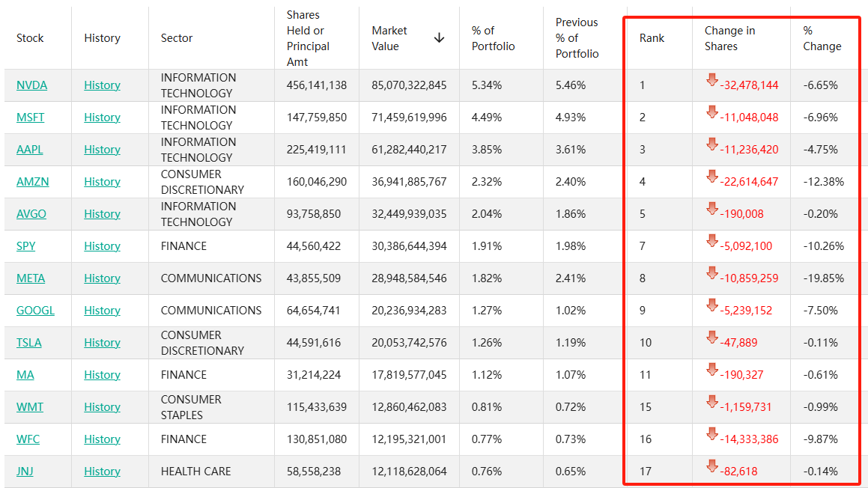View History for AVGO
The height and width of the screenshot is (488, 868).
point(102,214)
